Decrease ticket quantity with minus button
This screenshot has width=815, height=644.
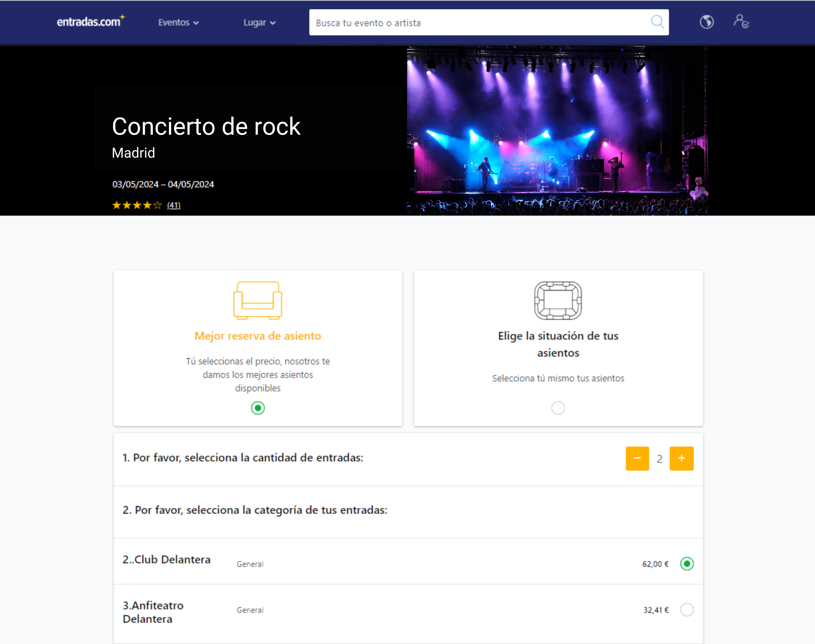point(637,458)
